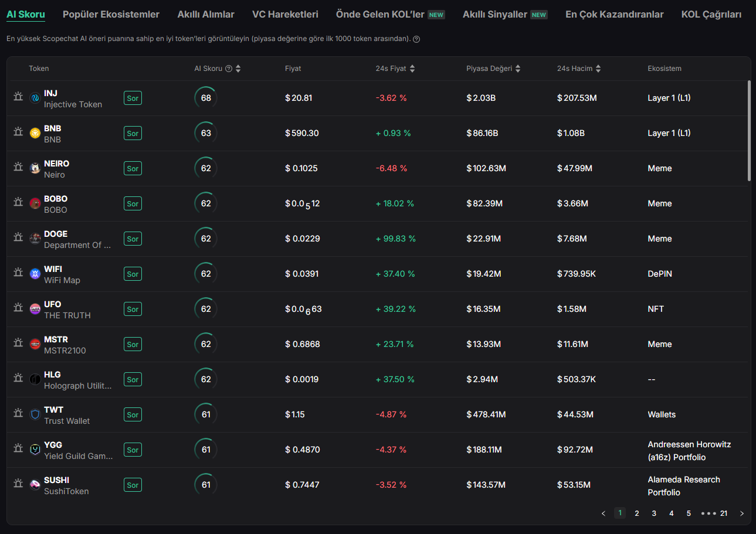Go to page 5
Screen dimensions: 756x534
[x=689, y=513]
